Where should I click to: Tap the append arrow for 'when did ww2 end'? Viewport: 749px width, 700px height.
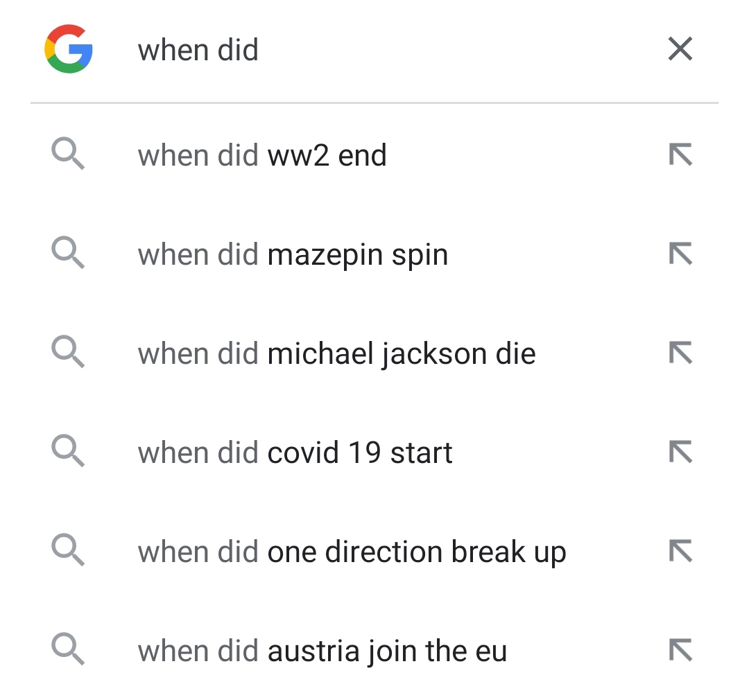pyautogui.click(x=681, y=155)
